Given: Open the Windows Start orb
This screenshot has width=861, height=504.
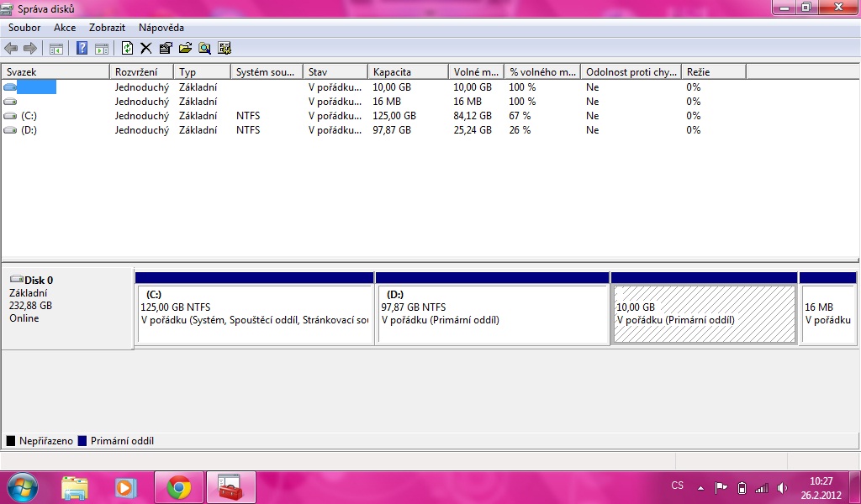Looking at the screenshot, I should point(23,487).
